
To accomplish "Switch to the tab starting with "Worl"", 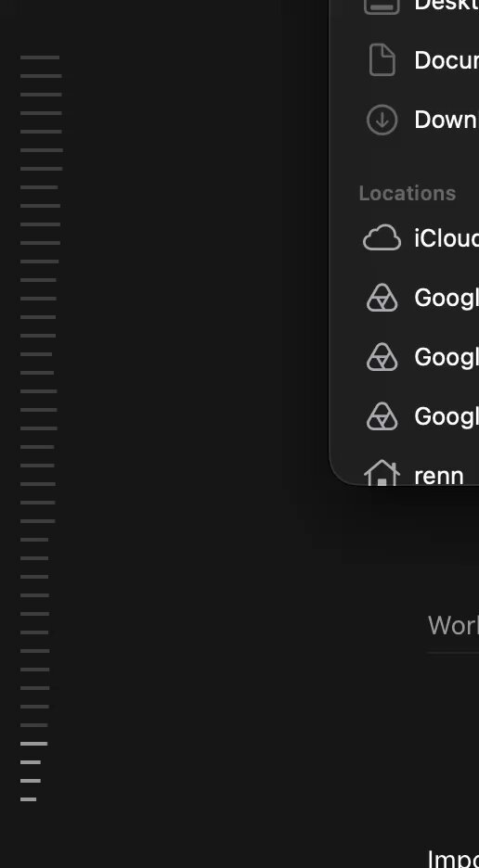I will click(453, 626).
